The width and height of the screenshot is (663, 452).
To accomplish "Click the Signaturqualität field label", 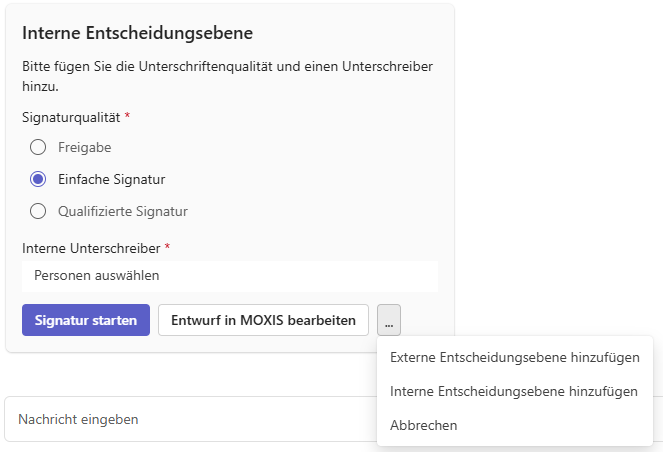I will point(71,117).
